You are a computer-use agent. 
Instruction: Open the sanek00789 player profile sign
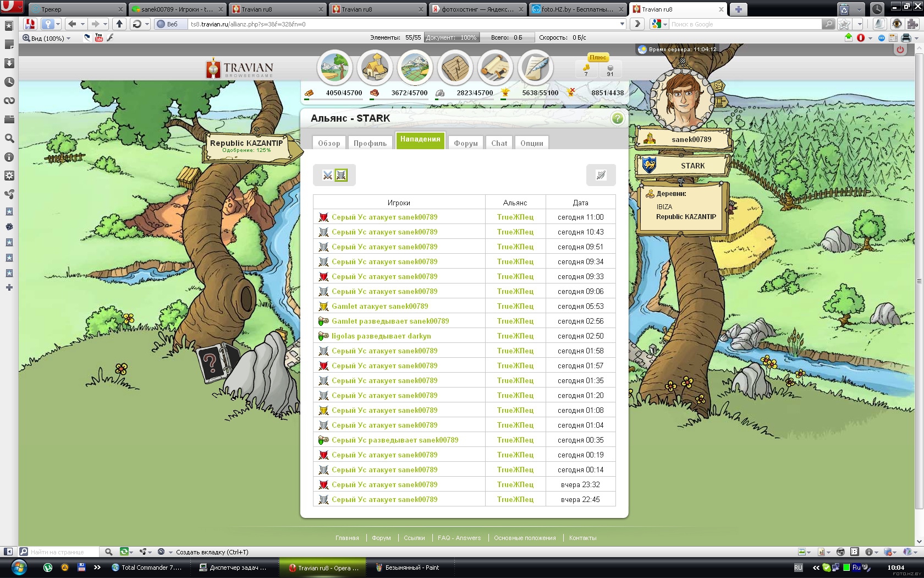(x=684, y=139)
